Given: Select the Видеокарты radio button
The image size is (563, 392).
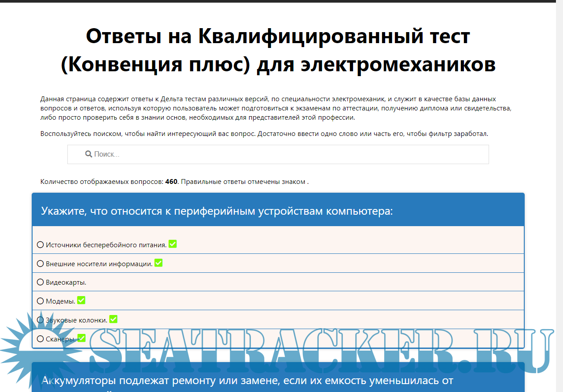Looking at the screenshot, I should (x=40, y=282).
